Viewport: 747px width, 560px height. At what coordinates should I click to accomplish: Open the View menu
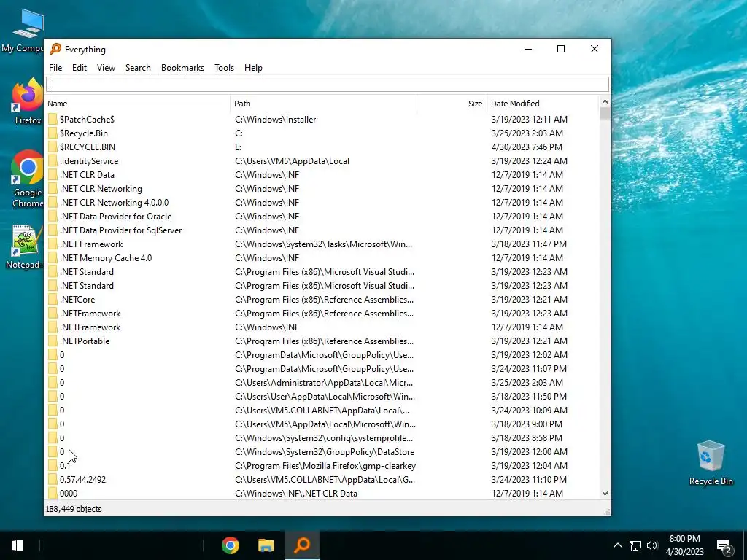(x=106, y=68)
